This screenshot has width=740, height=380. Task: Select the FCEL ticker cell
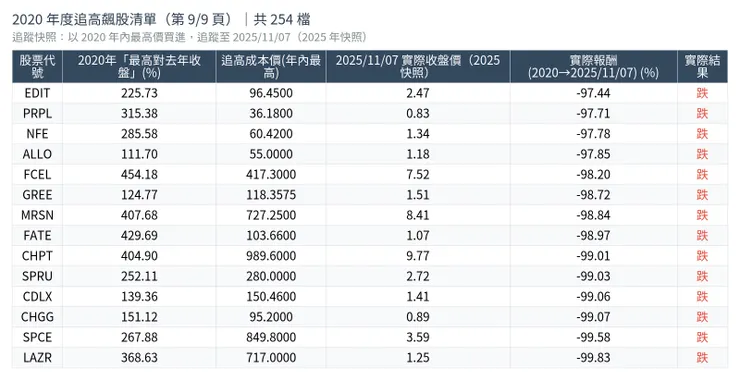(37, 174)
